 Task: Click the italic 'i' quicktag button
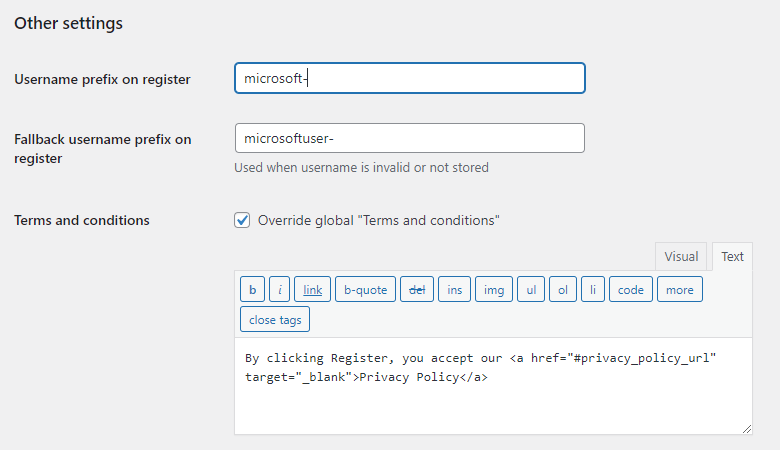[x=280, y=290]
